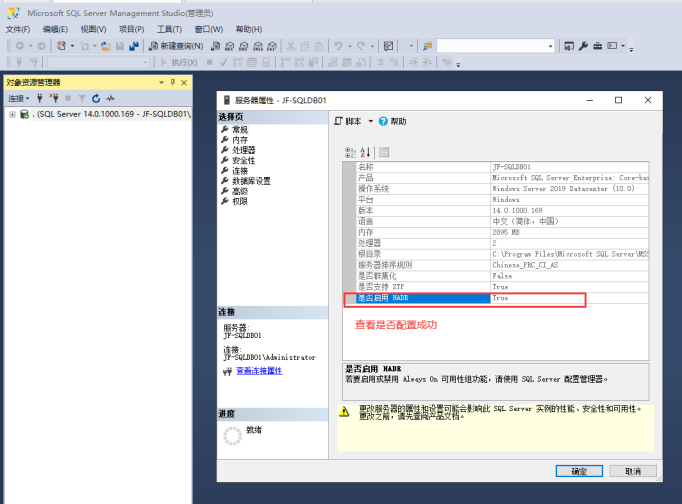
Task: Click the find in files toolbar icon
Action: coord(428,46)
